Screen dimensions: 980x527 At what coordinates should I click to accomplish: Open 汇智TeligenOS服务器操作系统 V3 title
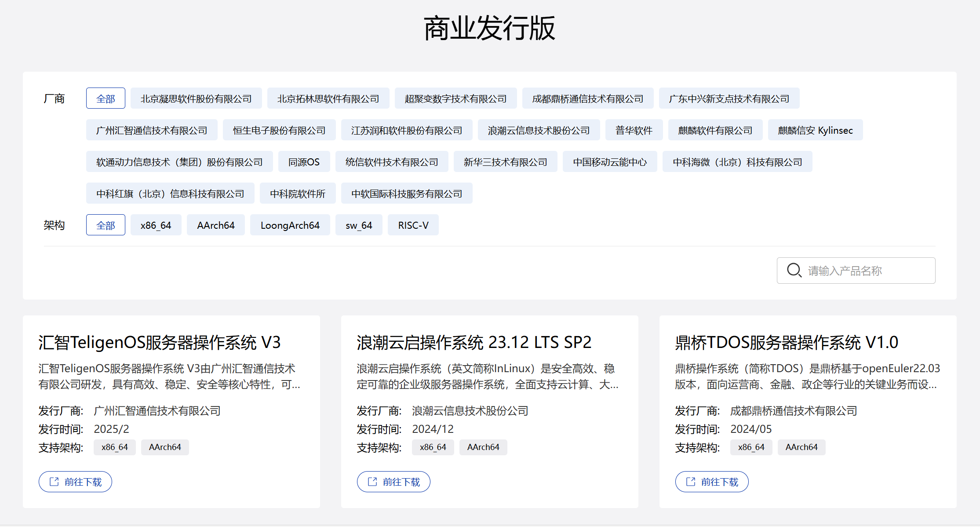pyautogui.click(x=159, y=342)
